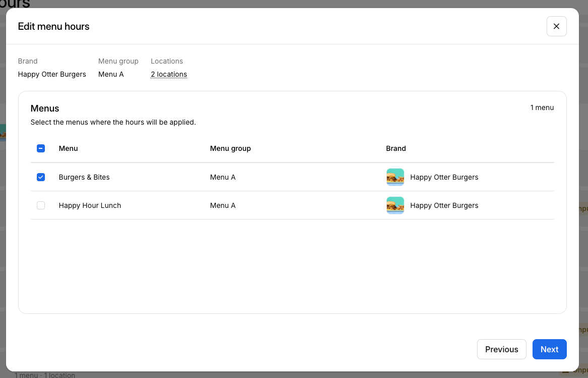This screenshot has height=378, width=588.
Task: Click the Happy Otter Burgers logo in Burgers & Bites row
Action: click(x=395, y=177)
